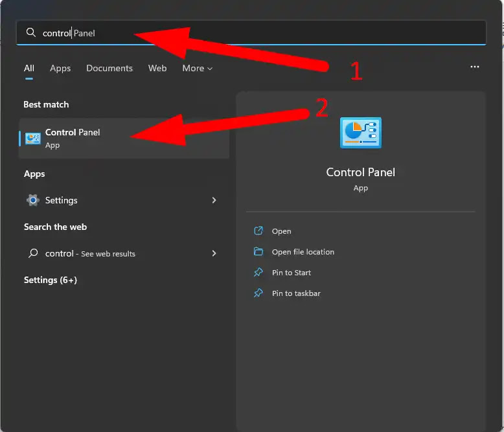Viewport: 504px width, 432px height.
Task: Click Open in the preview pane
Action: 281,231
